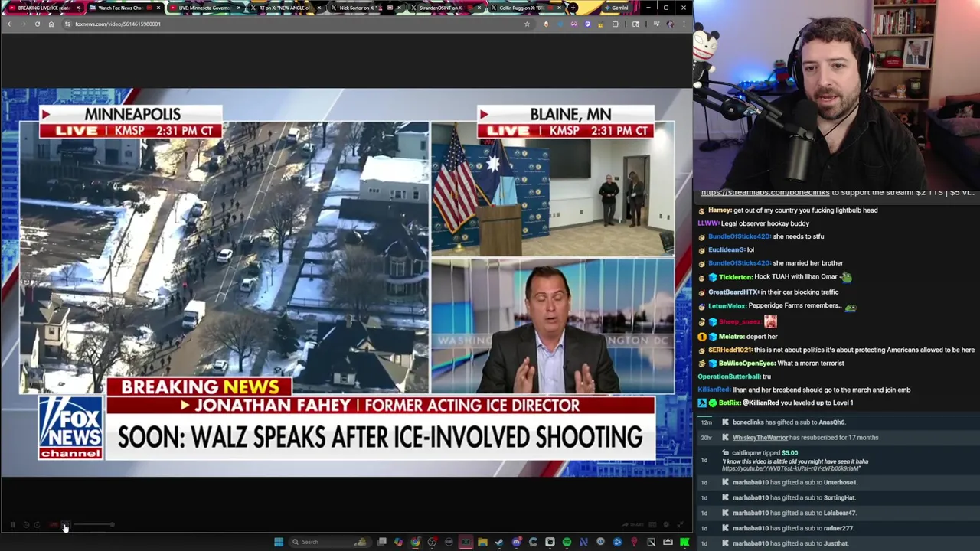Click 'gifted a sub to SortingHat' event
The image size is (980, 551).
tap(794, 498)
